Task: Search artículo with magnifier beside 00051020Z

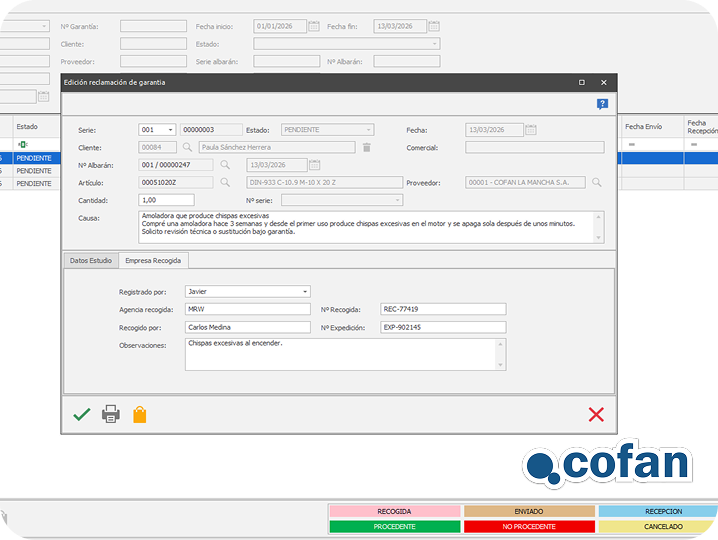Action: [225, 182]
